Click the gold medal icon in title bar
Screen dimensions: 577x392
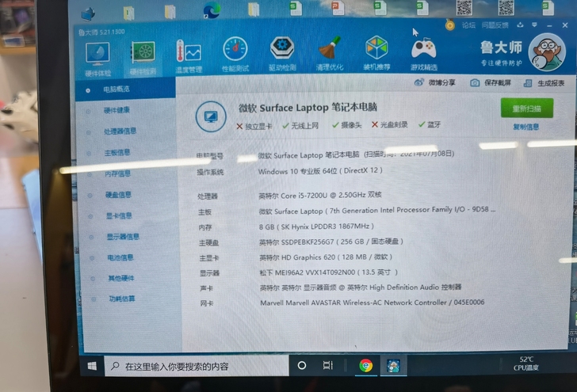[x=449, y=25]
